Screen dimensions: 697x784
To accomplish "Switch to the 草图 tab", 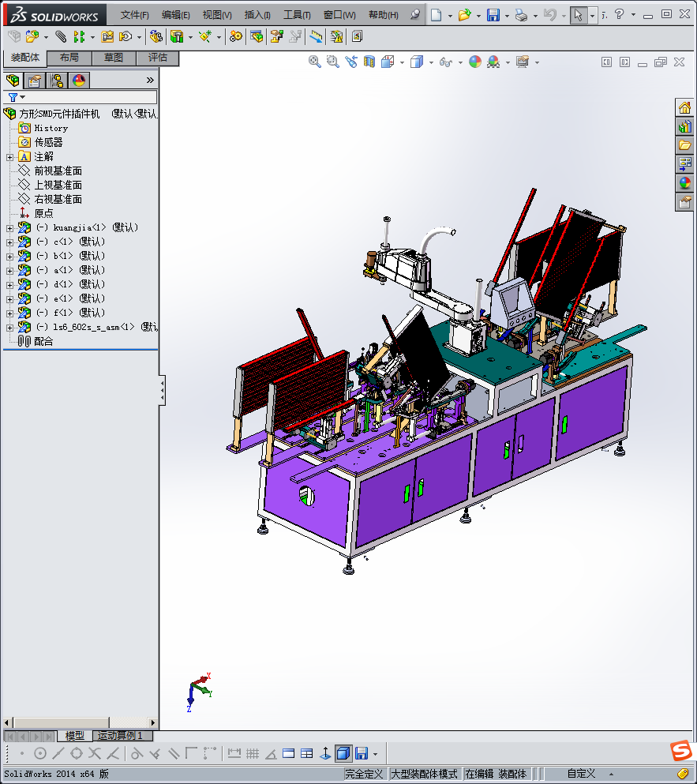I will 114,58.
